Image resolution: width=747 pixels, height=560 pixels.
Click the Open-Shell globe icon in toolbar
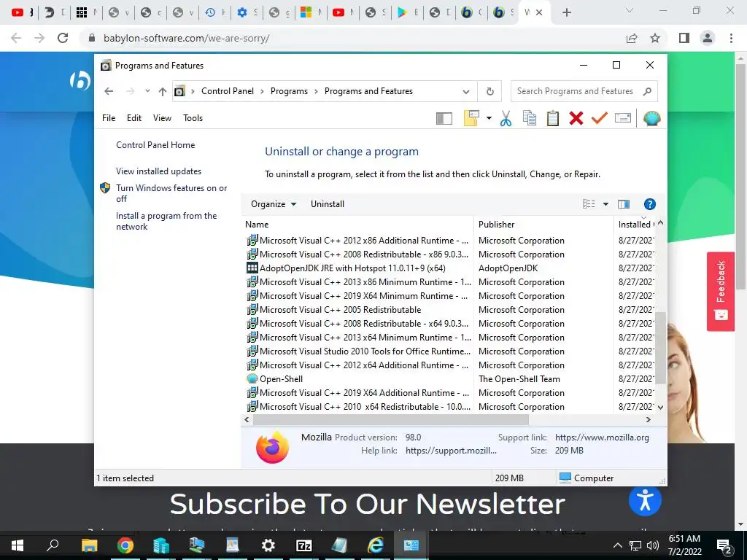[x=651, y=118]
